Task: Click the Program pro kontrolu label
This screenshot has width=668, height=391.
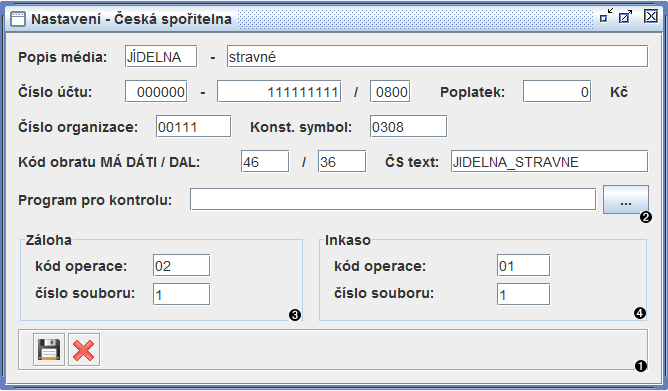Action: tap(95, 200)
